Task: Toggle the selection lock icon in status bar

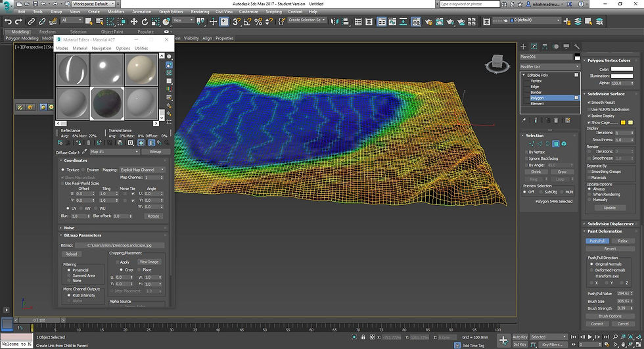Action: pyautogui.click(x=363, y=337)
